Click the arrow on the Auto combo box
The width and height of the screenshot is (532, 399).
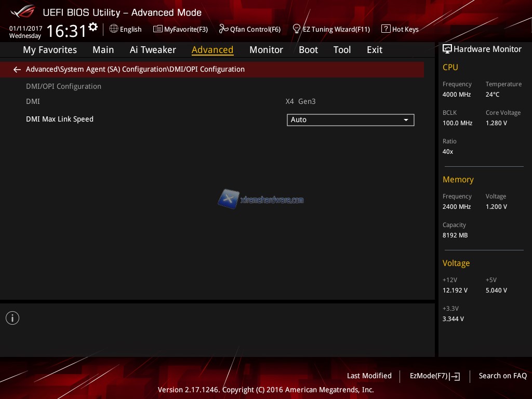[406, 120]
